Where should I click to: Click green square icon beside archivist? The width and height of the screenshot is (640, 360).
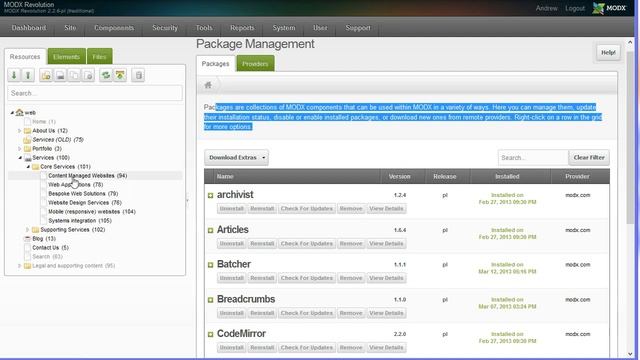[211, 196]
